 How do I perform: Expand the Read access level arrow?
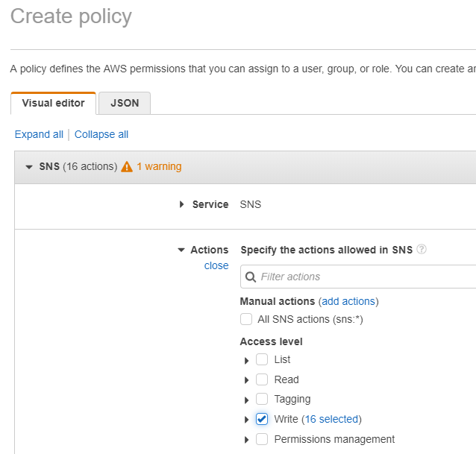(246, 380)
